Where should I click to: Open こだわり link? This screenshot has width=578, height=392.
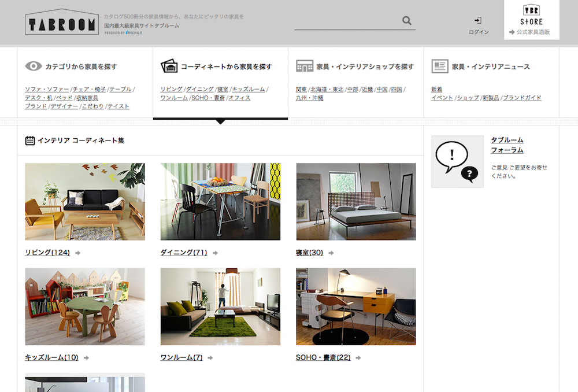coord(92,106)
